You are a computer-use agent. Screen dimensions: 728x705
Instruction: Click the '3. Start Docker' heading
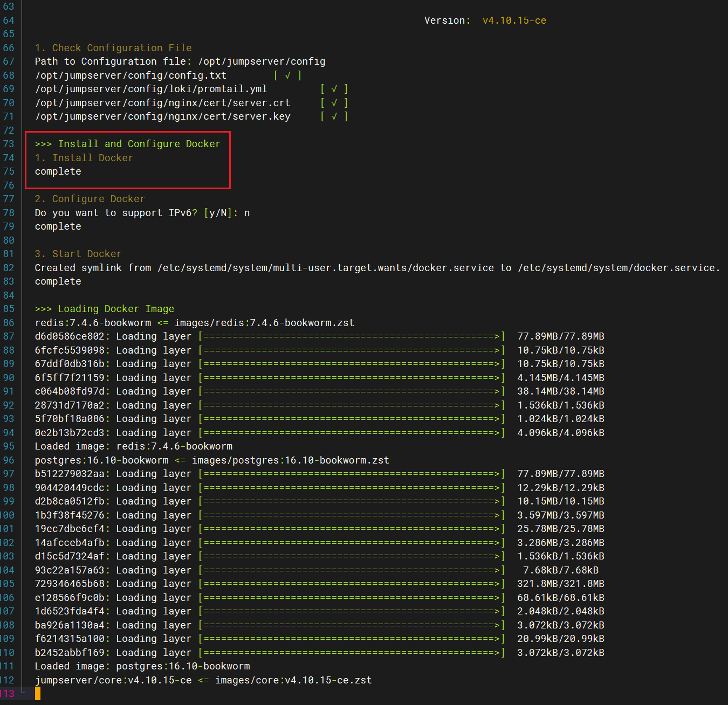78,254
